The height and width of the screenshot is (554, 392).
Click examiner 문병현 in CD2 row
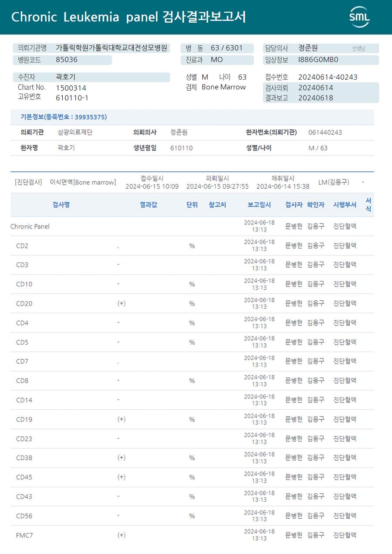point(294,245)
